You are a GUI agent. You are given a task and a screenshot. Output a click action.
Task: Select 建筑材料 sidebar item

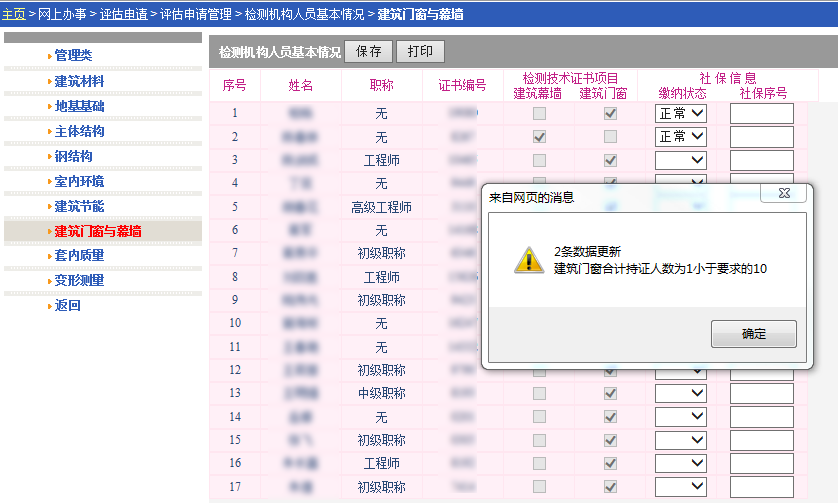pyautogui.click(x=79, y=81)
